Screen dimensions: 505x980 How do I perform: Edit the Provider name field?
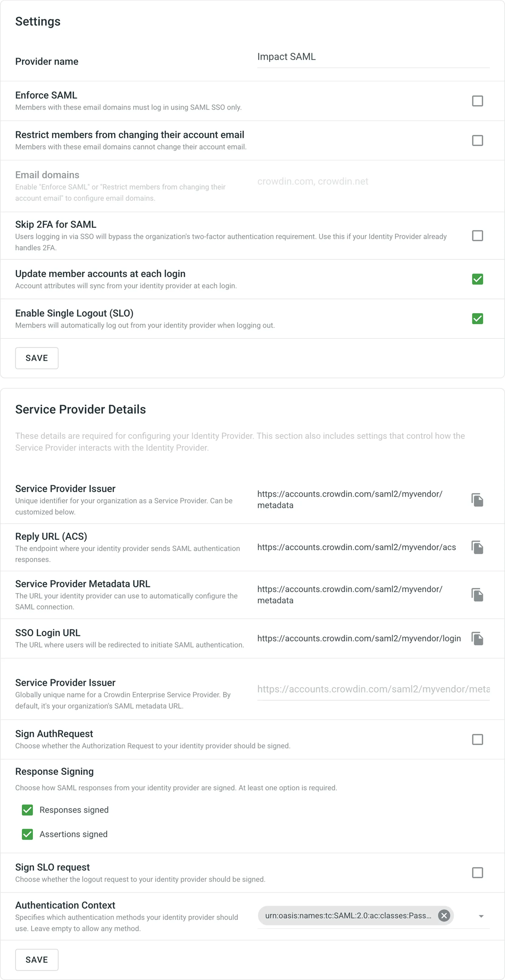[x=373, y=57]
